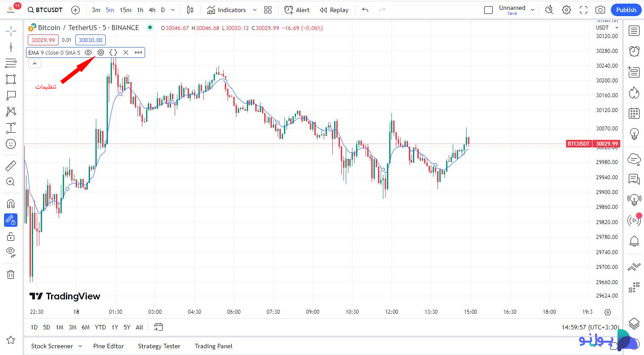Enter fullscreen mode
Image resolution: width=644 pixels, height=355 pixels.
click(584, 10)
